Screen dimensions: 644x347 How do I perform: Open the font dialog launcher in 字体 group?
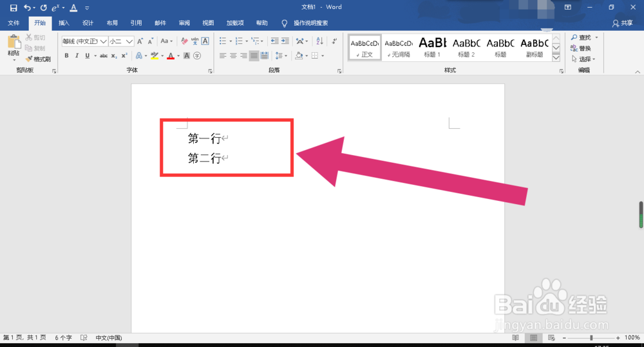pos(211,71)
